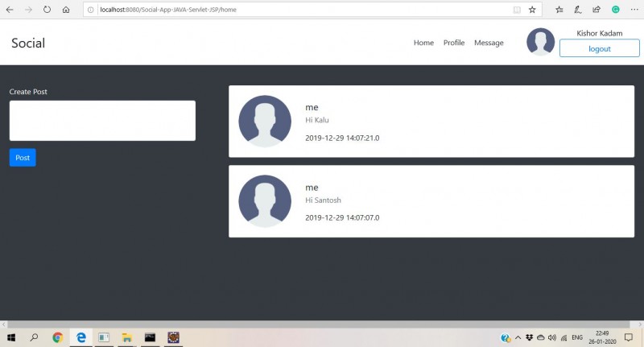Image resolution: width=644 pixels, height=347 pixels.
Task: Bookmark page with the star icon
Action: click(x=532, y=10)
